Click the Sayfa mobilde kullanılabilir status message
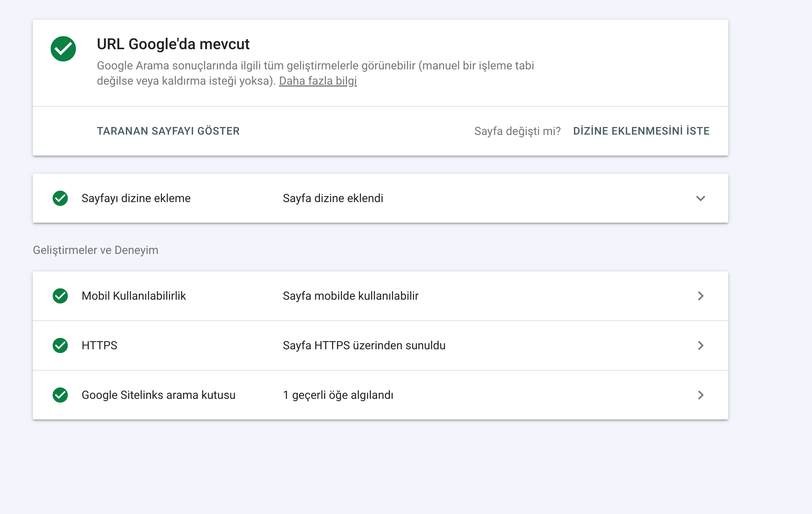 click(x=350, y=296)
